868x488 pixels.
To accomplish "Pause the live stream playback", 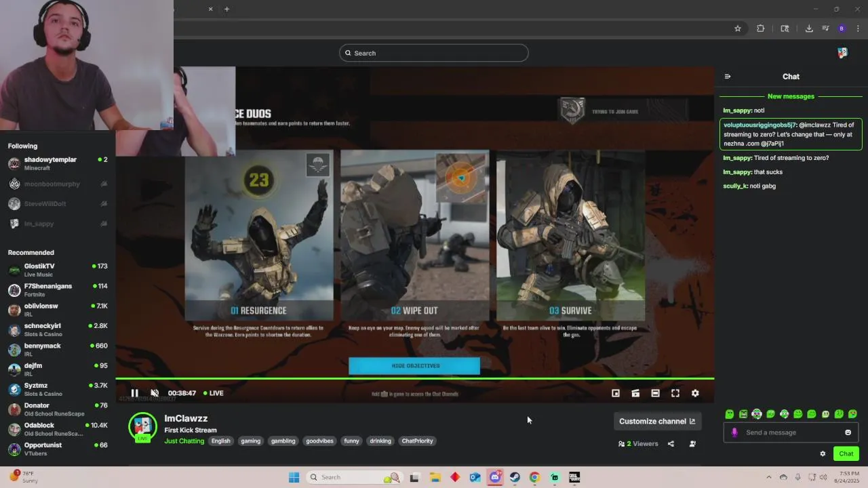I will tap(134, 393).
